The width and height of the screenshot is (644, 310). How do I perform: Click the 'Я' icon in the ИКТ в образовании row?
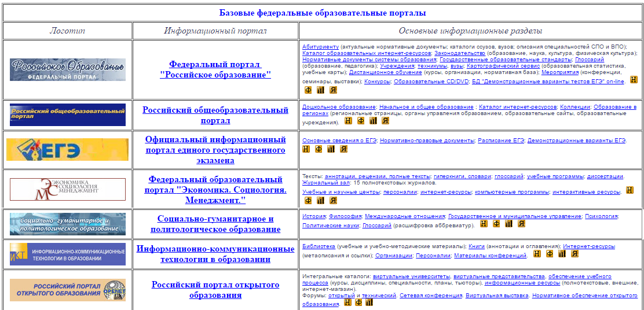[x=575, y=254]
